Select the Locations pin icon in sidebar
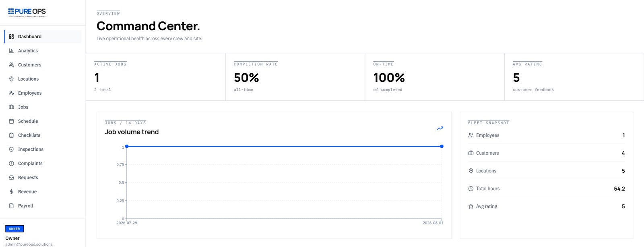Screen dimensions: 644x247 click(11, 79)
